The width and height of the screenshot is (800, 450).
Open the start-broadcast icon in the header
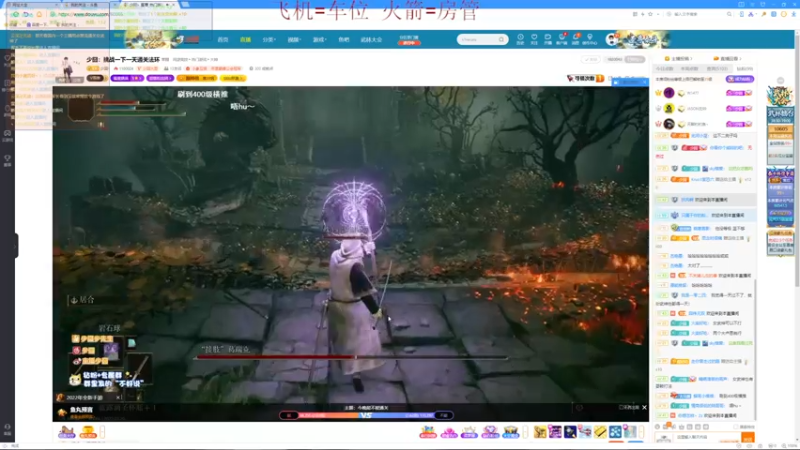tap(547, 39)
